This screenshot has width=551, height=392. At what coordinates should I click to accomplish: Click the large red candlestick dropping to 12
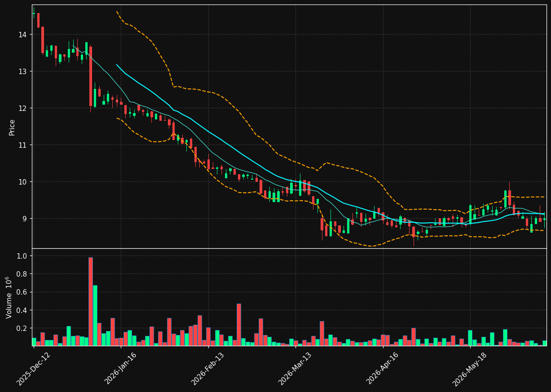(91, 76)
